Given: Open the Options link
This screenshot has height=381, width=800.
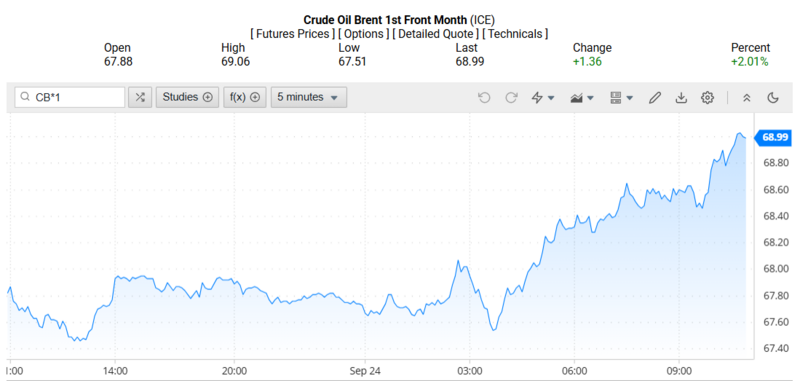Looking at the screenshot, I should pos(363,34).
